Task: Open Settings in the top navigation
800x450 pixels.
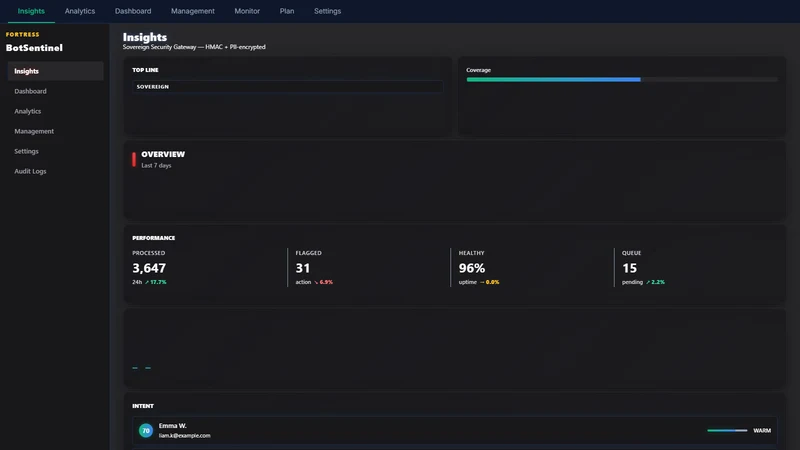Action: click(x=327, y=11)
